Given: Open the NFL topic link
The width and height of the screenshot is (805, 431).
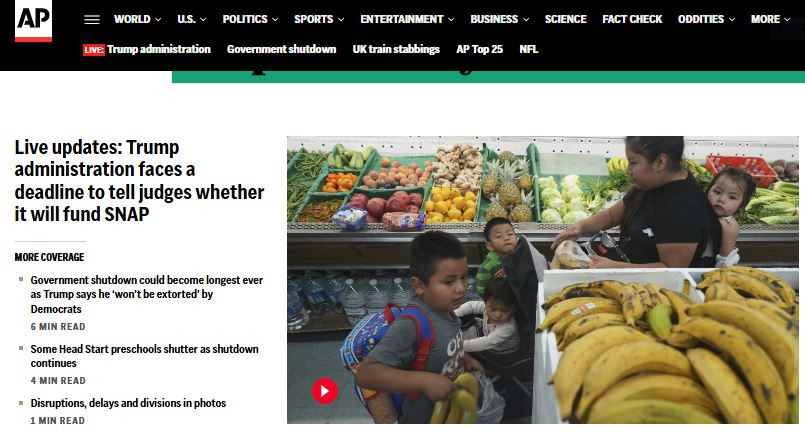Looking at the screenshot, I should click(528, 49).
